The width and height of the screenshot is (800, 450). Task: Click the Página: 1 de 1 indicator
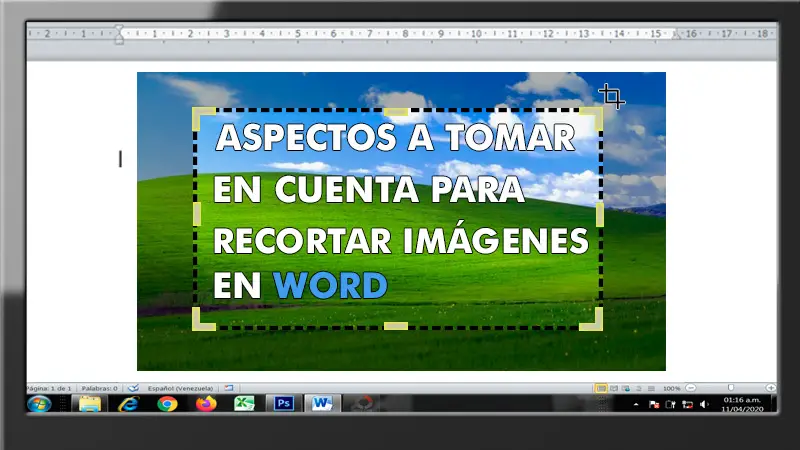49,388
